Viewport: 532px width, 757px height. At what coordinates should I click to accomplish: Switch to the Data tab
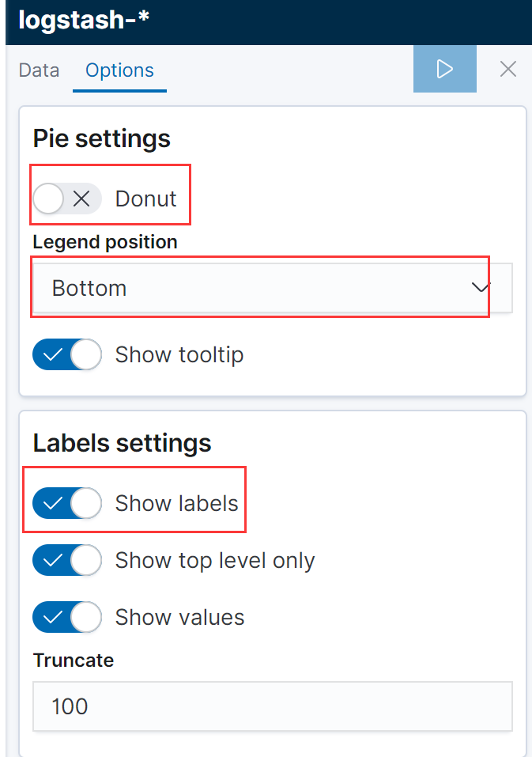click(x=39, y=70)
